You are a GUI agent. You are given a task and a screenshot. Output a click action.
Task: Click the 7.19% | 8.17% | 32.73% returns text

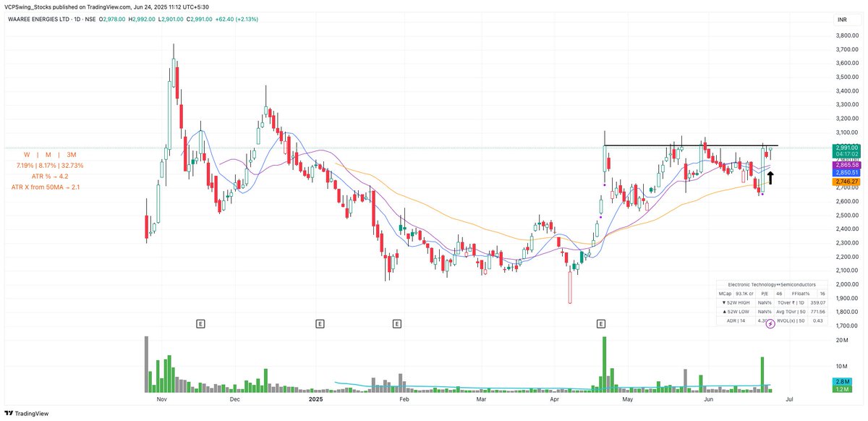(50, 166)
